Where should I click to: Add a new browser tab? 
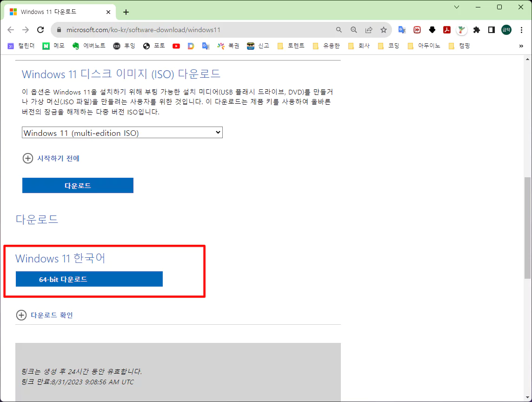click(126, 12)
